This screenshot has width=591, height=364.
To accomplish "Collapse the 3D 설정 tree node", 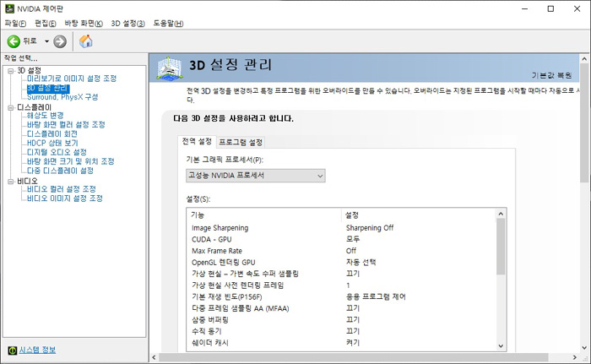I will 10,71.
